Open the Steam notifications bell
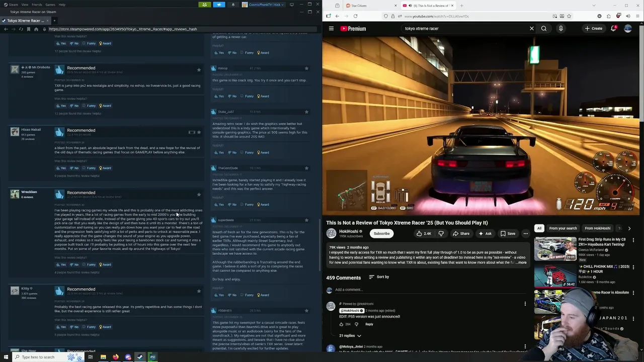 (x=233, y=5)
